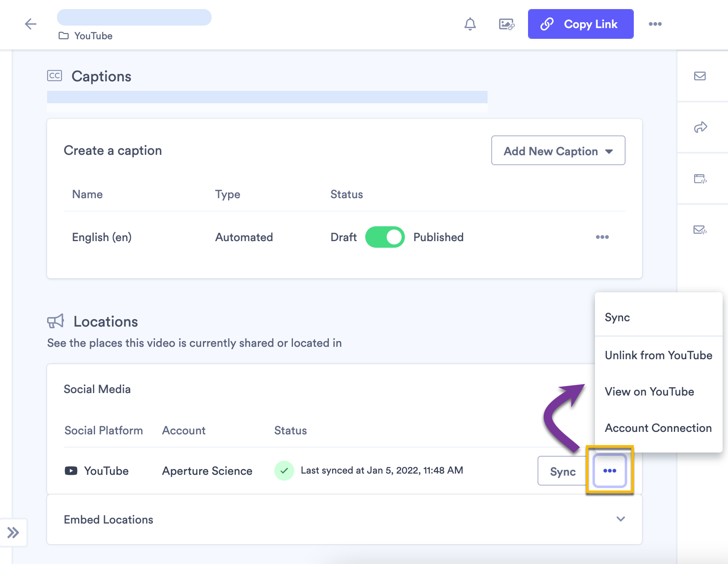Open the thumbnail link image icon

[507, 24]
